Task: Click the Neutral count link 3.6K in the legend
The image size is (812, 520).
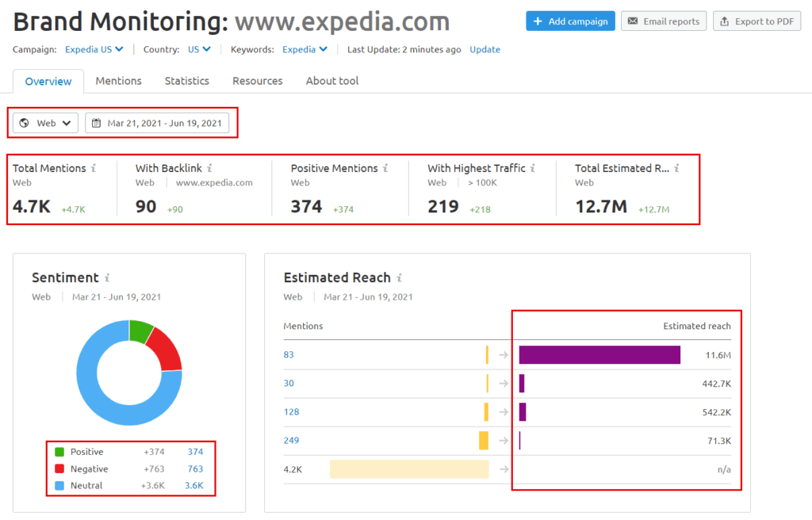Action: pos(194,486)
